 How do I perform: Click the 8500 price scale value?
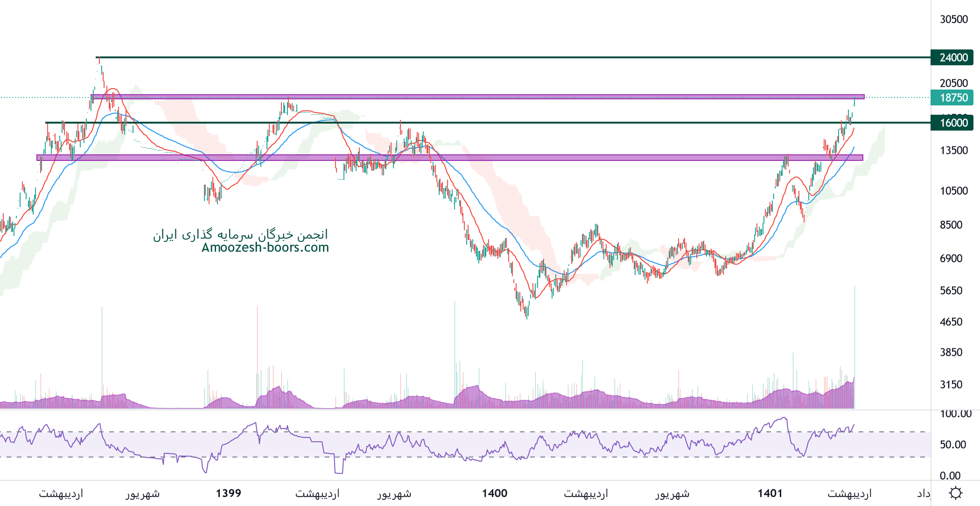(x=951, y=225)
